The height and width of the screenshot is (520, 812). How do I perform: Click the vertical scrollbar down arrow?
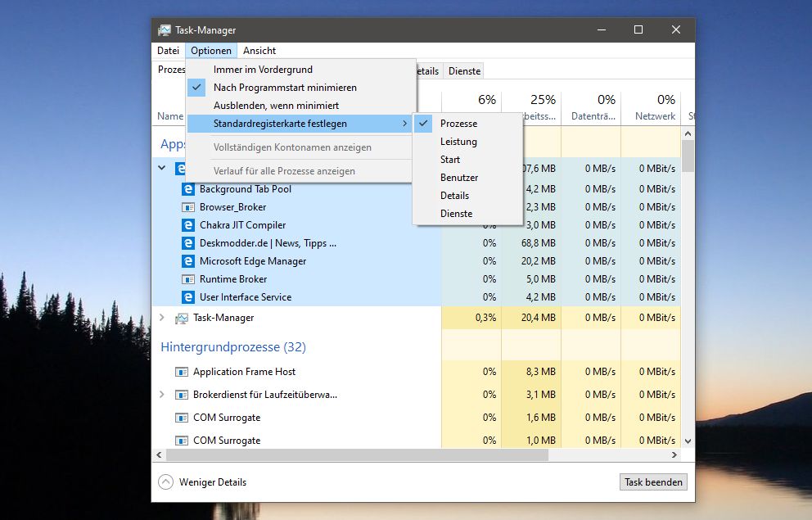[x=688, y=441]
